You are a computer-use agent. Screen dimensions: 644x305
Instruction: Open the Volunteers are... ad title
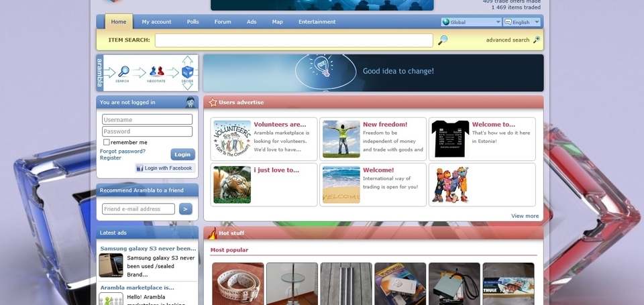click(x=280, y=125)
